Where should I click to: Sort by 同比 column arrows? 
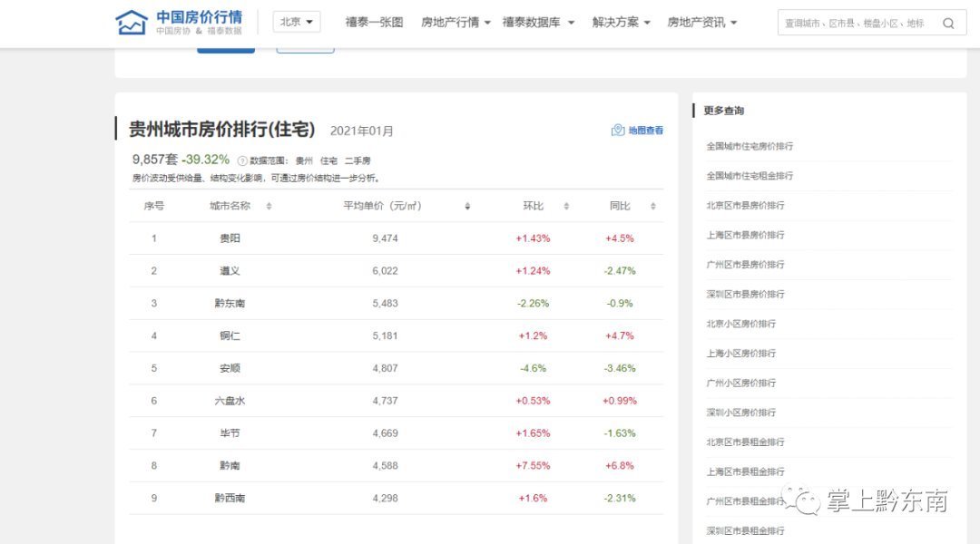(x=652, y=206)
